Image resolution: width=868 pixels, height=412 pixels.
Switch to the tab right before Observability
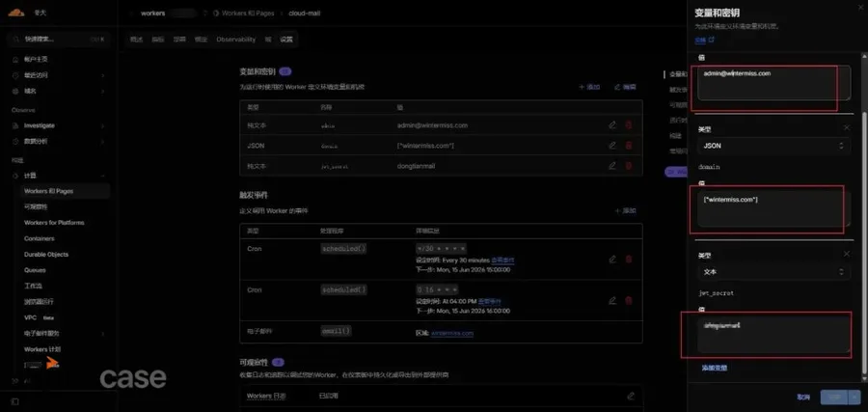(201, 40)
